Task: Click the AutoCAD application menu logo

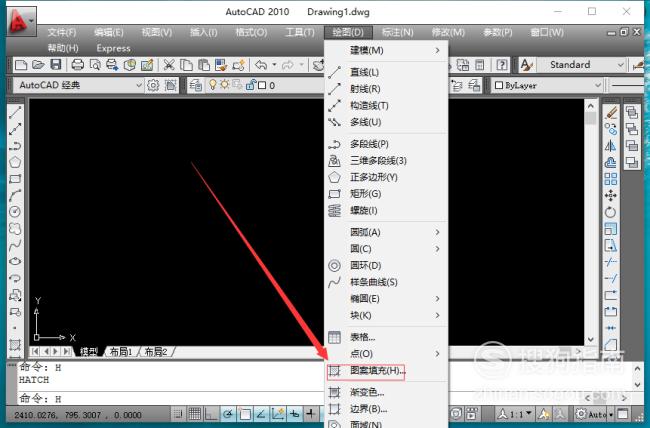Action: pos(21,21)
